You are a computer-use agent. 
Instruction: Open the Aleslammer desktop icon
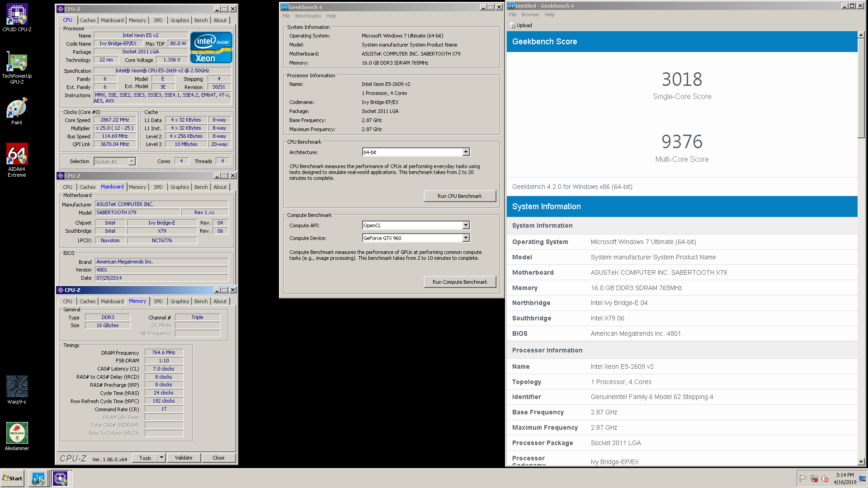[x=17, y=436]
